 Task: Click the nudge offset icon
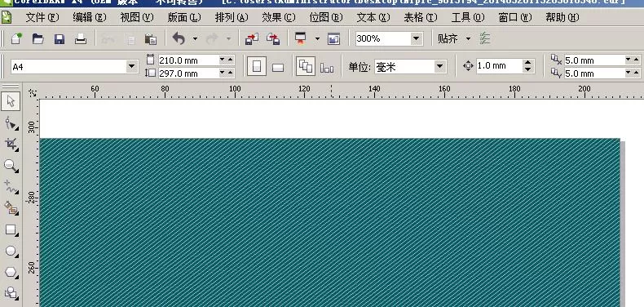tap(468, 66)
